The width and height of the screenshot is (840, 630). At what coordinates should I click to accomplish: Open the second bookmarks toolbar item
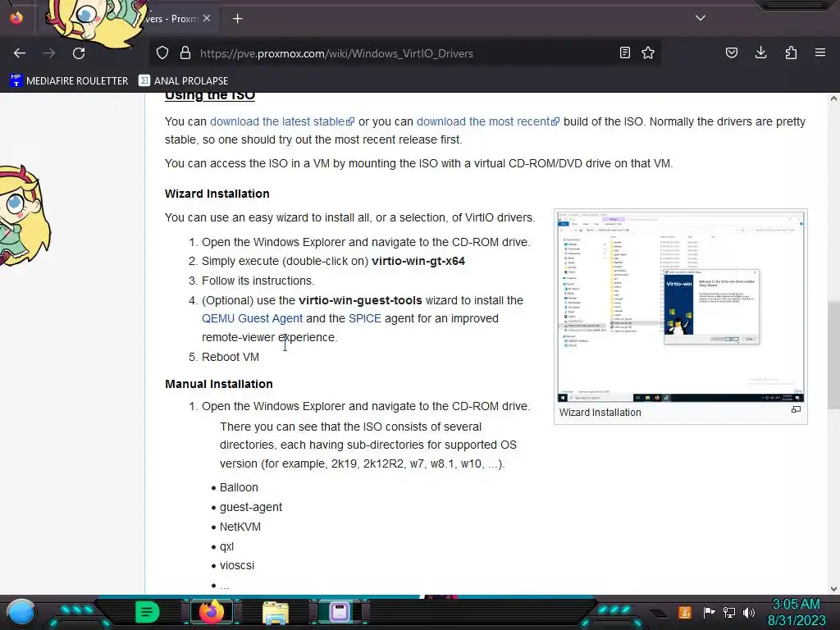[183, 81]
